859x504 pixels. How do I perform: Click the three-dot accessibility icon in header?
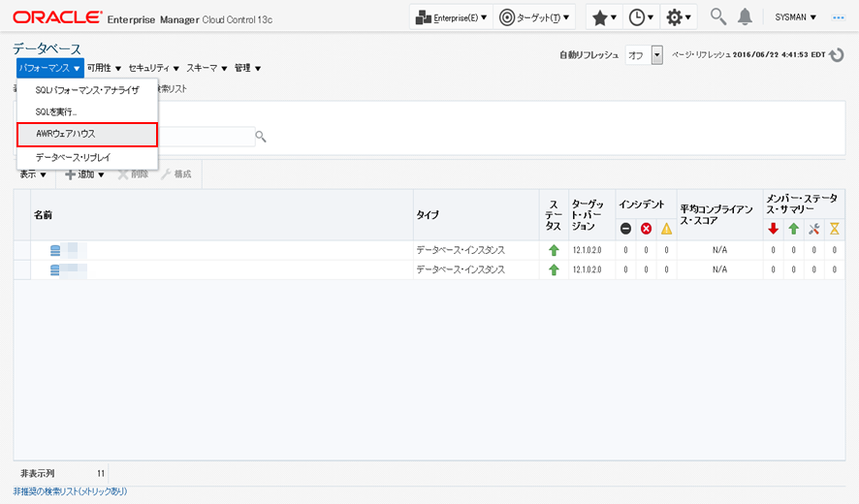click(x=840, y=17)
